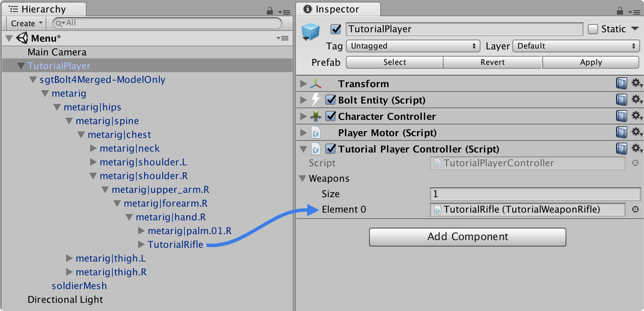Select TutorialRifle in the hierarchy
This screenshot has width=644, height=311.
coord(175,245)
